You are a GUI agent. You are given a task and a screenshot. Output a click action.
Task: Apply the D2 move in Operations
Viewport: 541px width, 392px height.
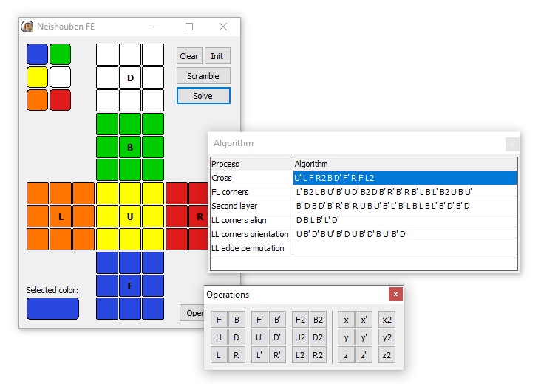[318, 337]
